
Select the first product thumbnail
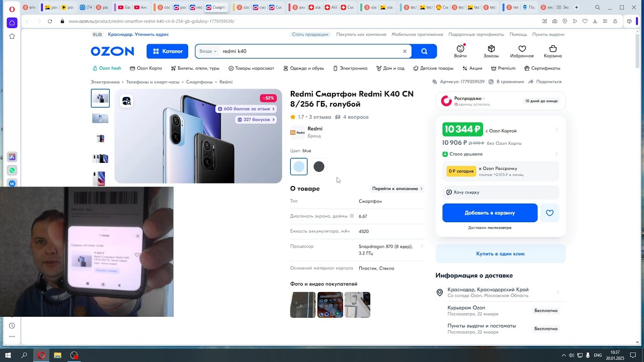point(100,98)
